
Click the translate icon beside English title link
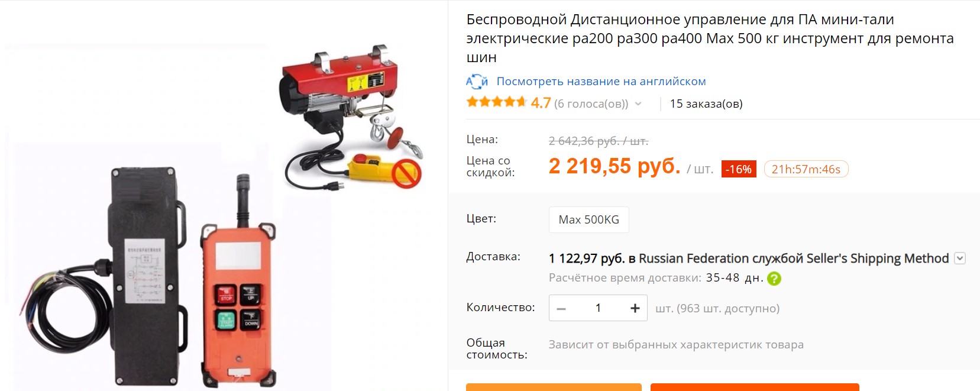(x=477, y=82)
